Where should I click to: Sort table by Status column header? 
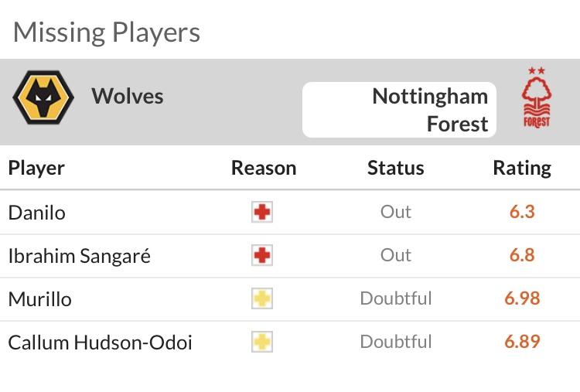[x=395, y=168]
